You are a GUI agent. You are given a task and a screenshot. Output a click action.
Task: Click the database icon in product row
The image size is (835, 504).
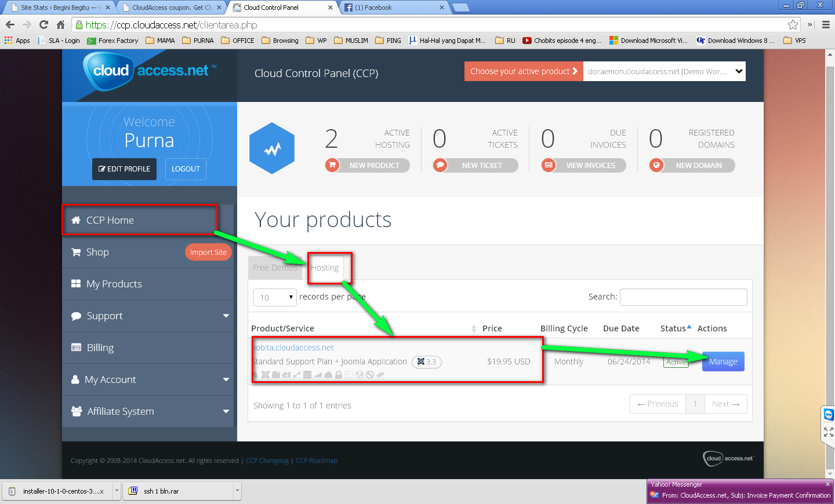[307, 375]
